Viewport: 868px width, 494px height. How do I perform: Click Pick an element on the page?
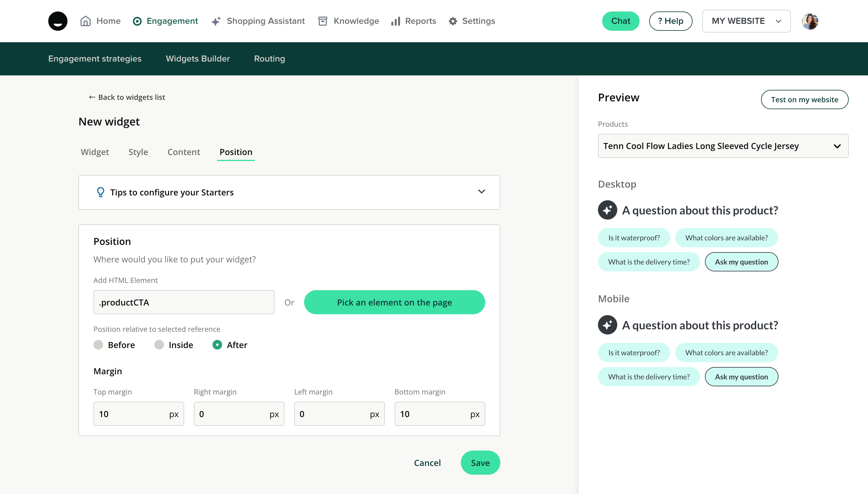394,302
